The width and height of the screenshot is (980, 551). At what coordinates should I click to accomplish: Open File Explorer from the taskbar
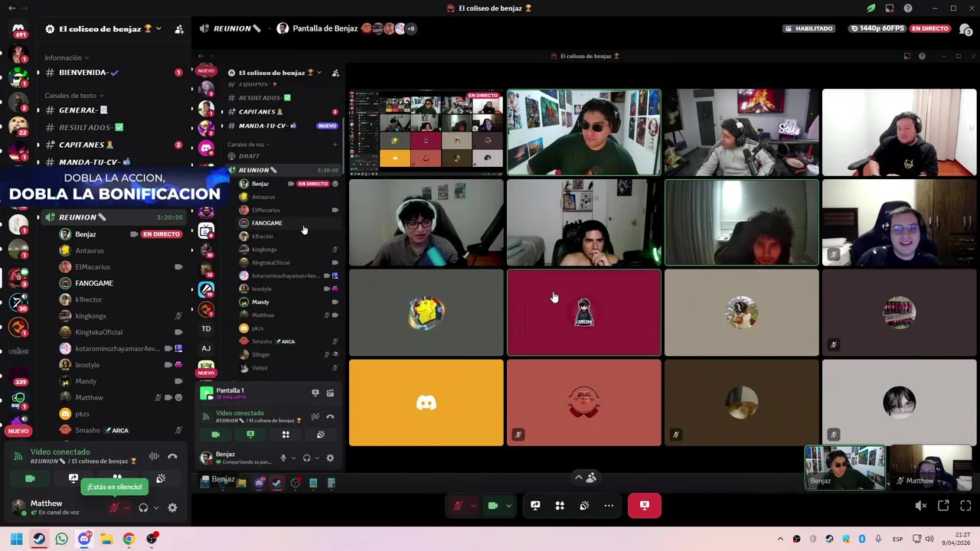106,539
